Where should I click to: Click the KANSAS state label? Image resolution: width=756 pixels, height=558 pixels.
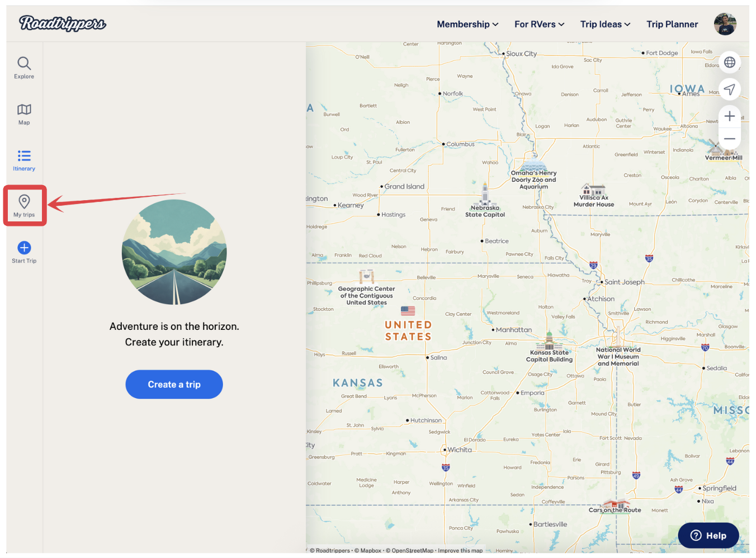point(358,383)
